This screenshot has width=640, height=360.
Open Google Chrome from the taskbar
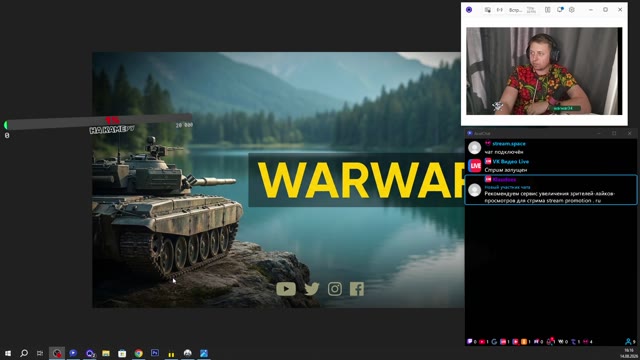(138, 353)
